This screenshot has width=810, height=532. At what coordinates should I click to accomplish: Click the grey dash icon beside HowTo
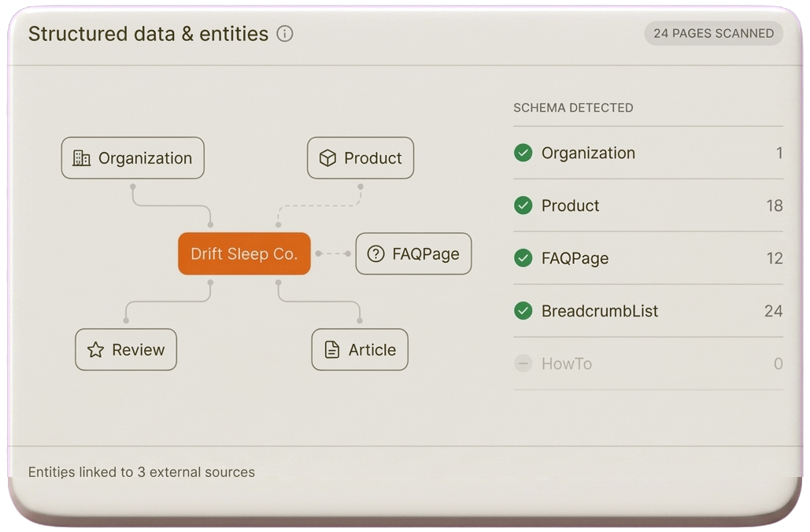pyautogui.click(x=523, y=363)
